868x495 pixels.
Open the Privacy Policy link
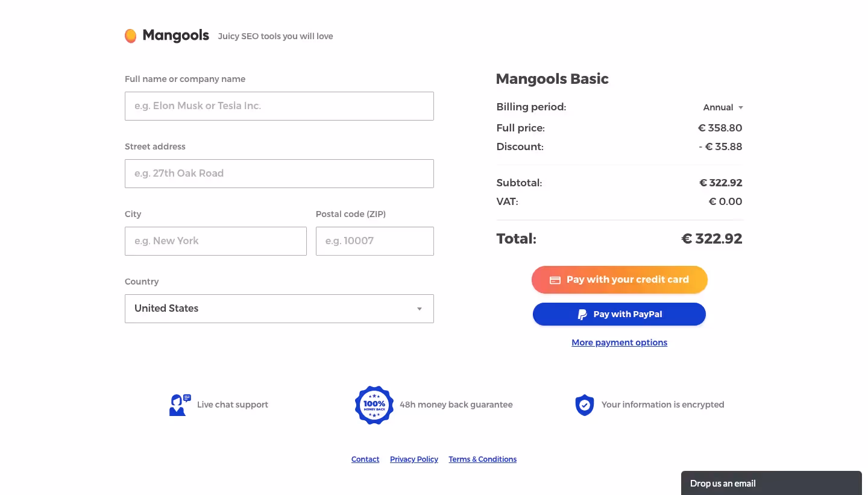pyautogui.click(x=414, y=459)
